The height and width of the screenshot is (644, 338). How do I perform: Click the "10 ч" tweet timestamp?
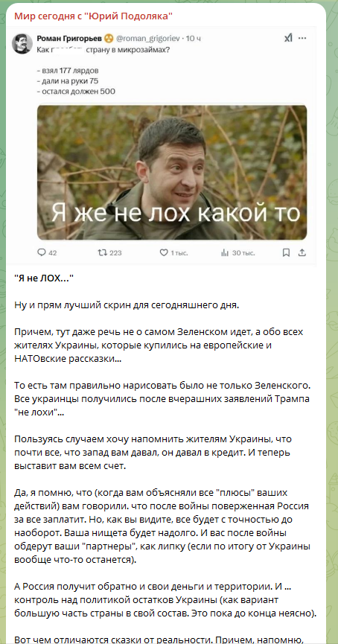click(194, 39)
